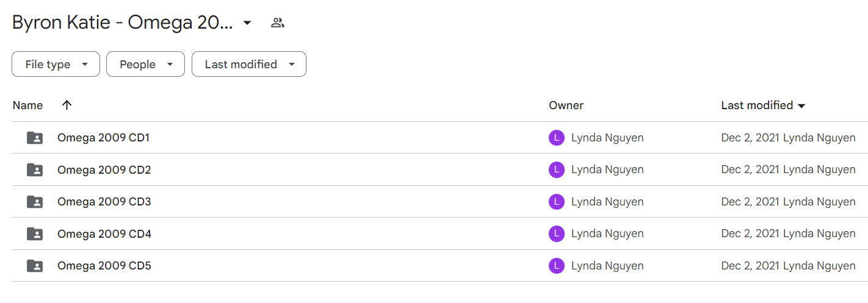Select the Omega 2009 CD5 folder name
868x303 pixels.
104,266
